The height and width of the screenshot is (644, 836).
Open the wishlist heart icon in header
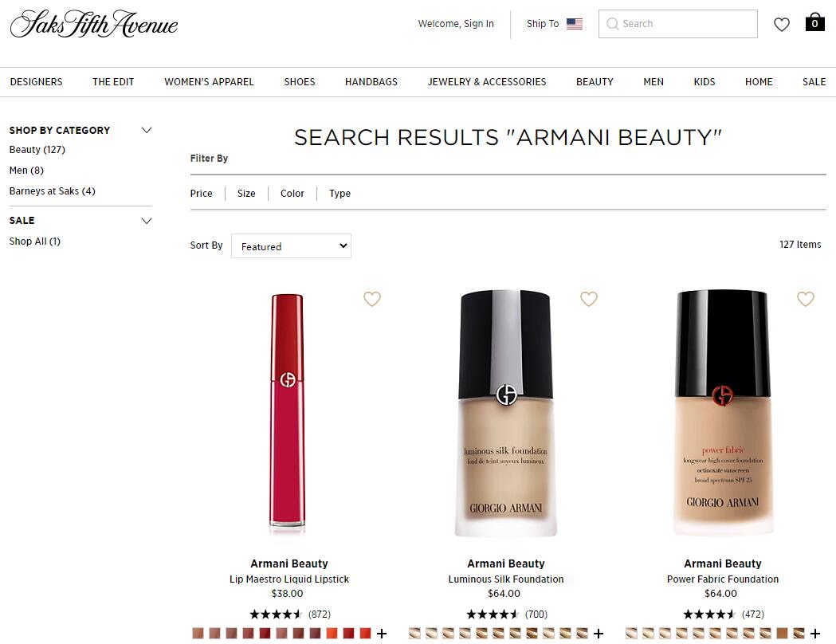[x=782, y=25]
